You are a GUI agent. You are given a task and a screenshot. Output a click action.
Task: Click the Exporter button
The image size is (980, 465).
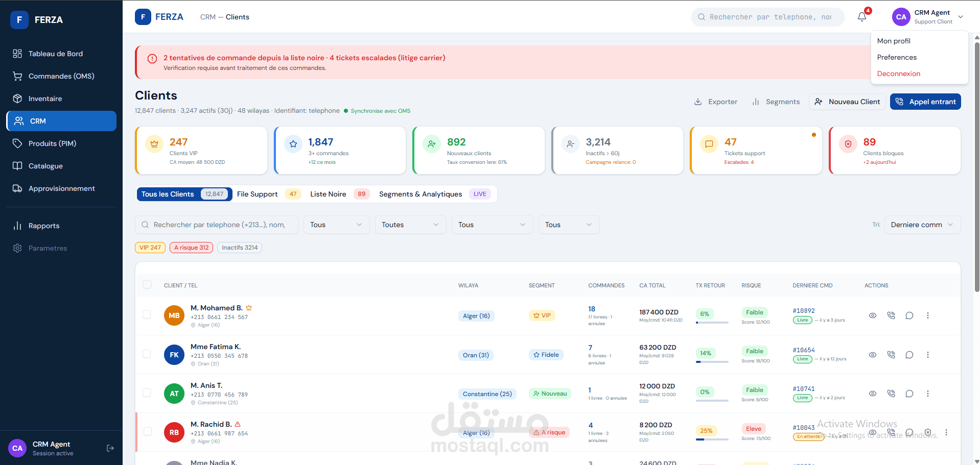pos(715,102)
